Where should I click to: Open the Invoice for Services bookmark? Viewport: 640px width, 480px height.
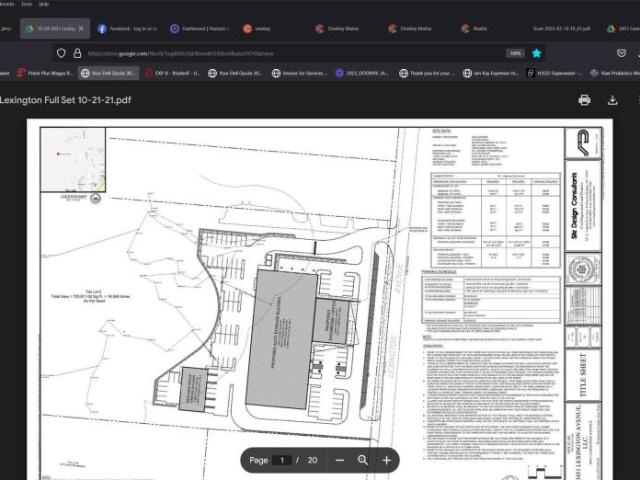tap(300, 73)
